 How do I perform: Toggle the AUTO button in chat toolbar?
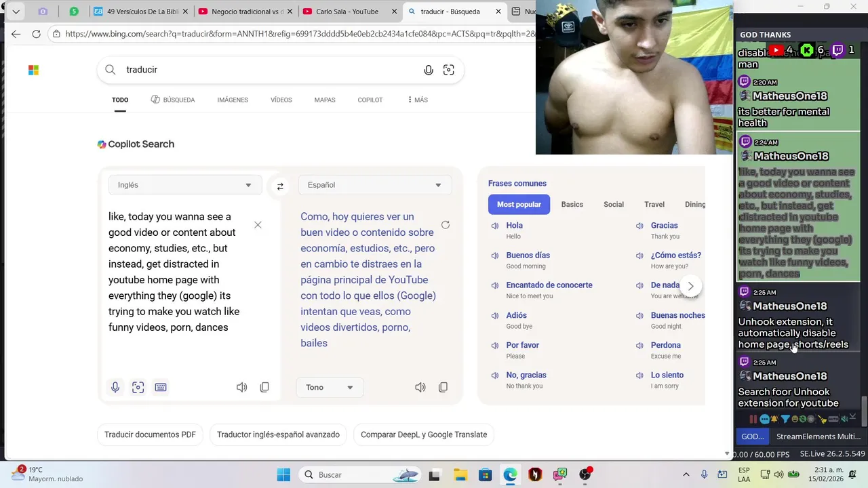click(833, 419)
